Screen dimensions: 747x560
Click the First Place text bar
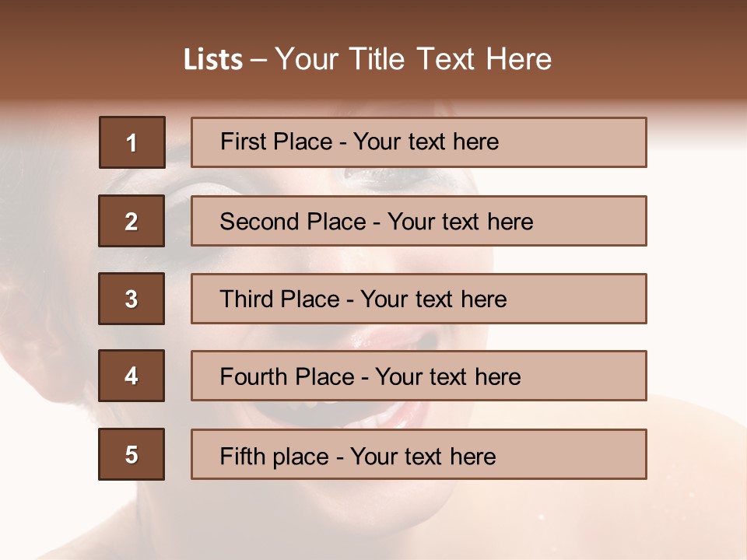coord(419,142)
